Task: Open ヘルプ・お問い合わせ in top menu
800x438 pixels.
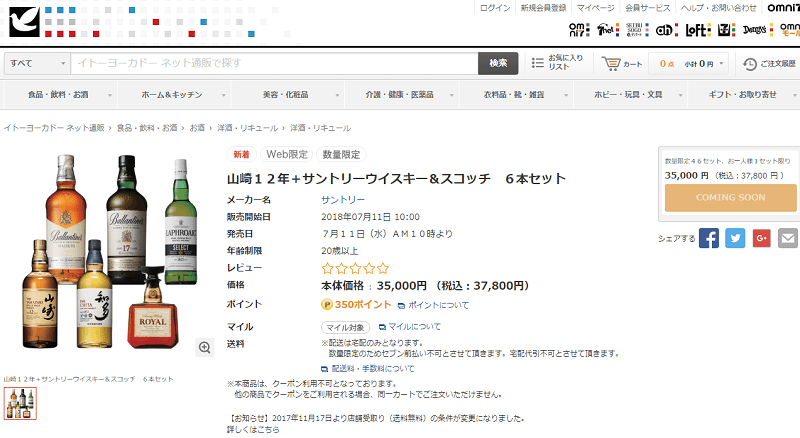Action: coord(718,8)
